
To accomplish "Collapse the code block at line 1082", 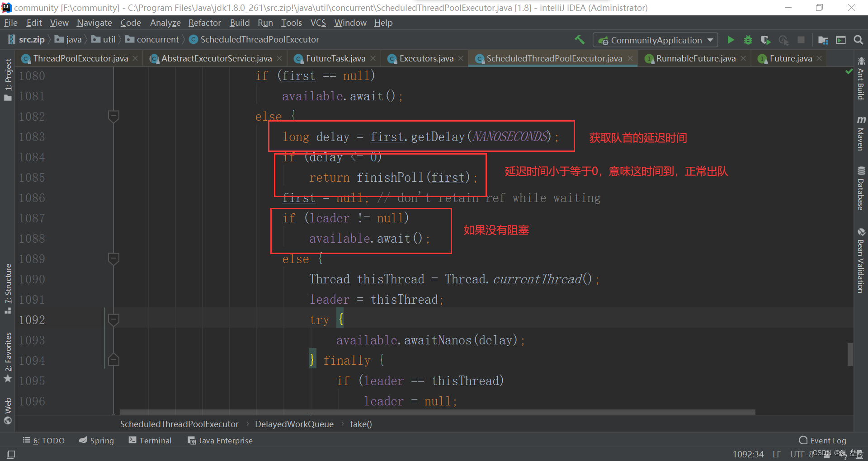I will [113, 116].
